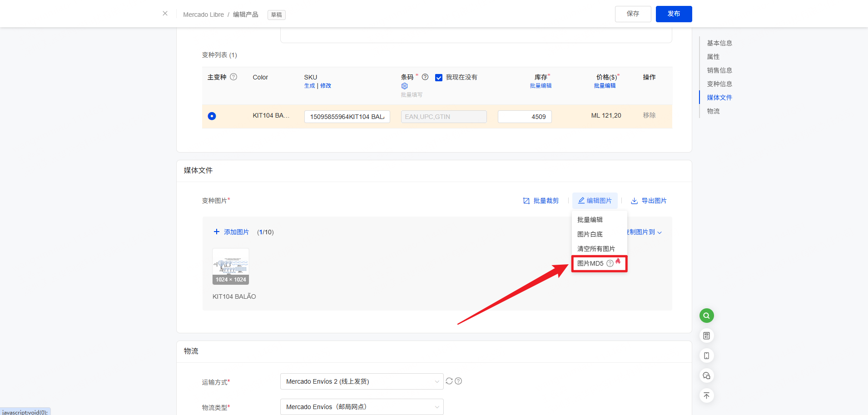Open the 物流类型 dropdown
Screen dimensions: 868x415
[362, 407]
